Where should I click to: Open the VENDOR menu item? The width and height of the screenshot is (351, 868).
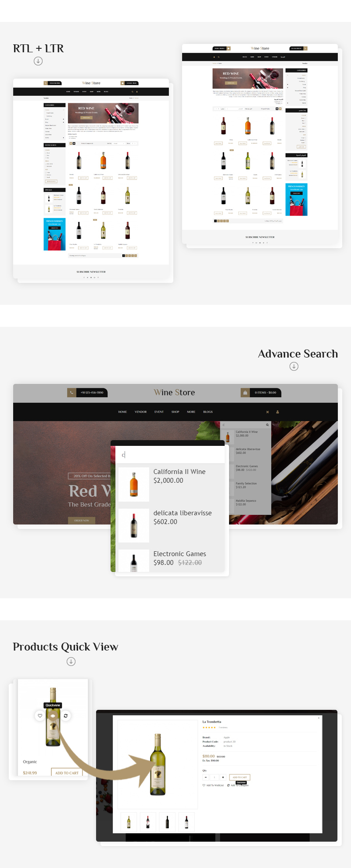pos(141,412)
